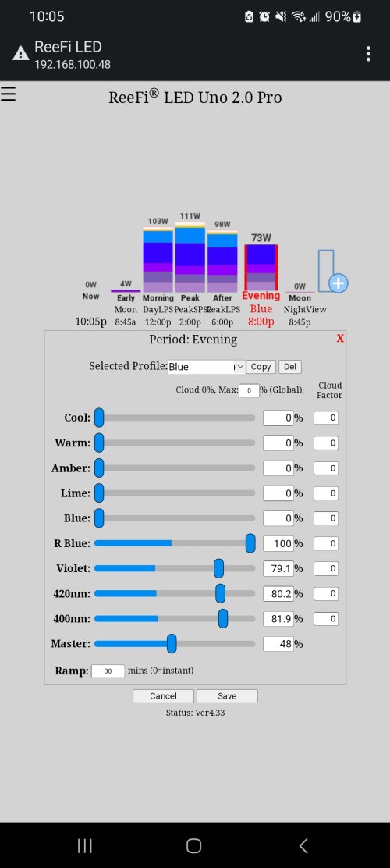Tap Android home navigation icon
The image size is (390, 868).
194,845
